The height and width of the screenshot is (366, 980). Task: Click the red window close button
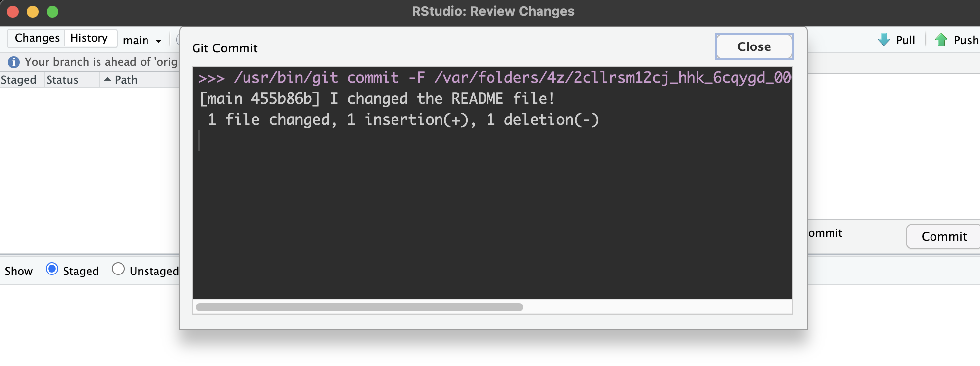[x=13, y=12]
